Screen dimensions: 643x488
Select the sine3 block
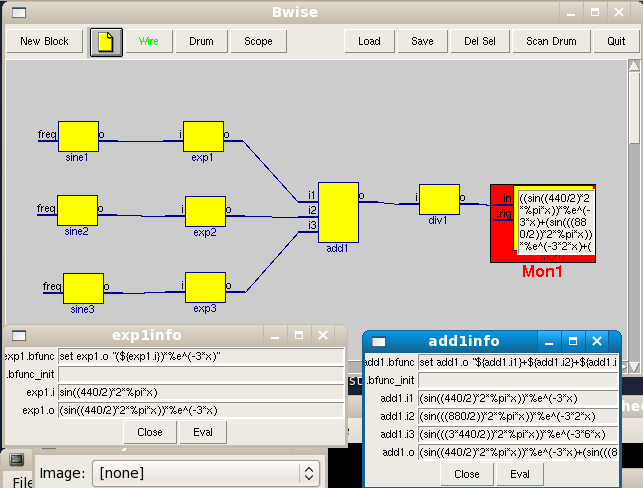(x=83, y=288)
